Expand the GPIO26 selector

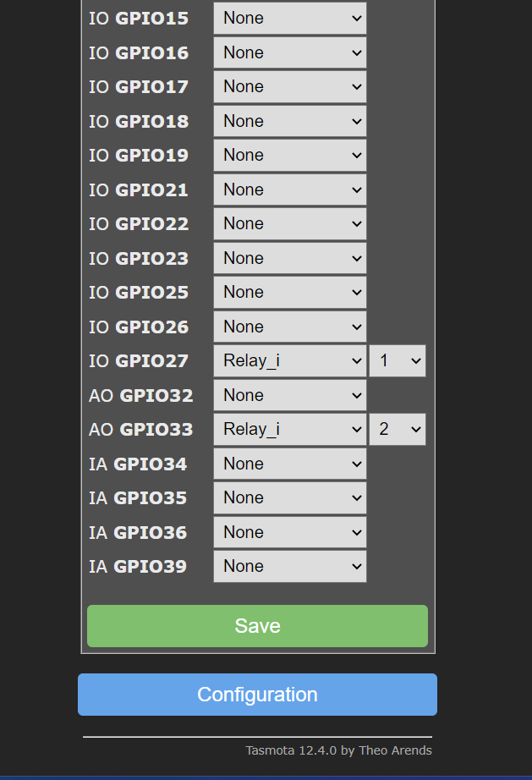click(x=289, y=327)
